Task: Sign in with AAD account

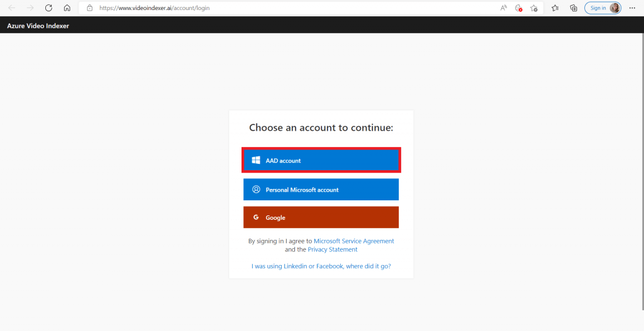Action: 321,161
